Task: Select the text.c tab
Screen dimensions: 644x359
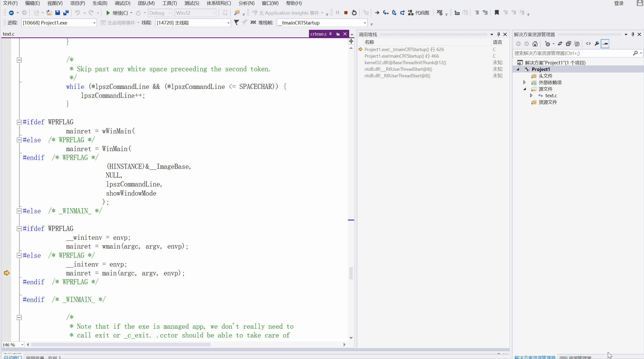Action: [8, 34]
